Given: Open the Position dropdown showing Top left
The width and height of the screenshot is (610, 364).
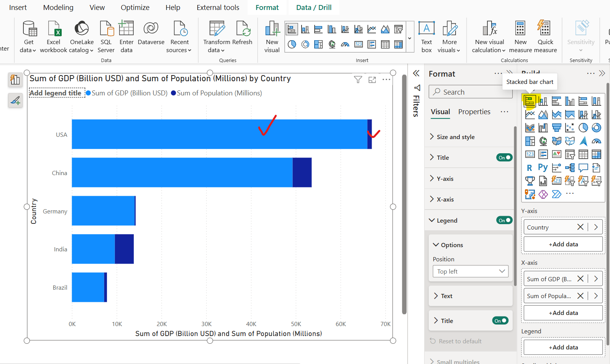Looking at the screenshot, I should 471,271.
